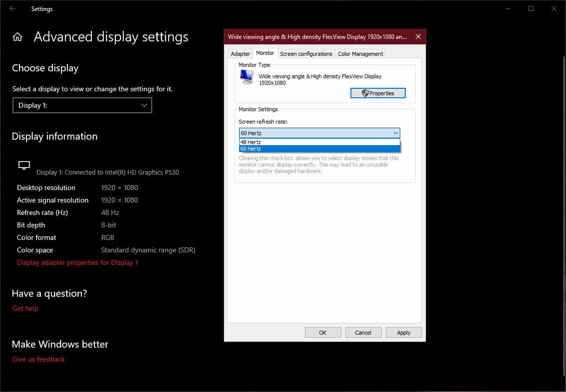Viewport: 566px width, 392px height.
Task: Open the monitor Properties button with shield
Action: (378, 93)
